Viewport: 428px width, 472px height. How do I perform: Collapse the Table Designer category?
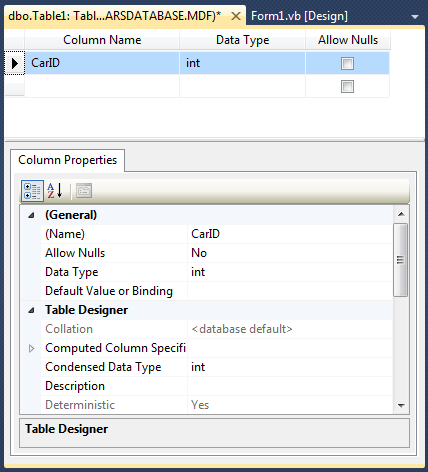[31, 310]
